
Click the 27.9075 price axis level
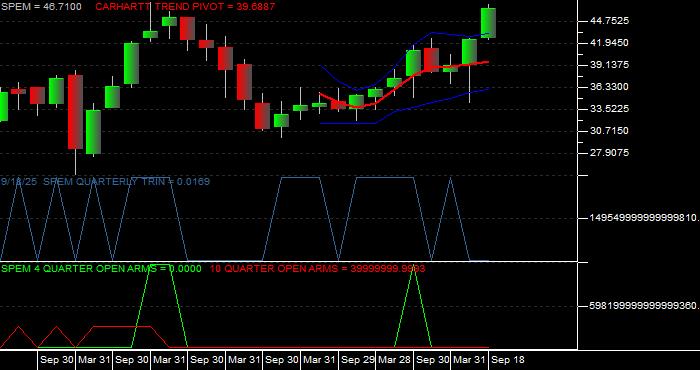point(609,153)
